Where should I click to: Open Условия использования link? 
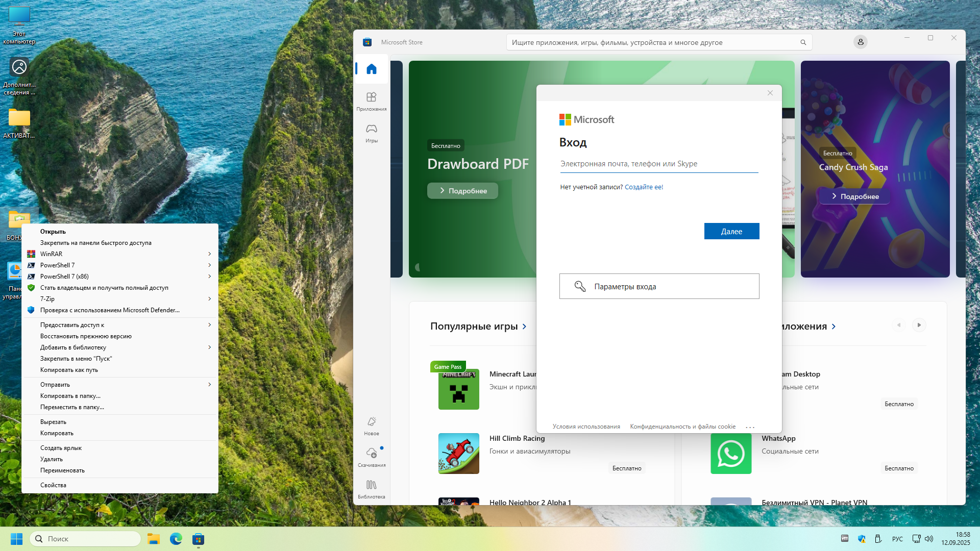586,427
